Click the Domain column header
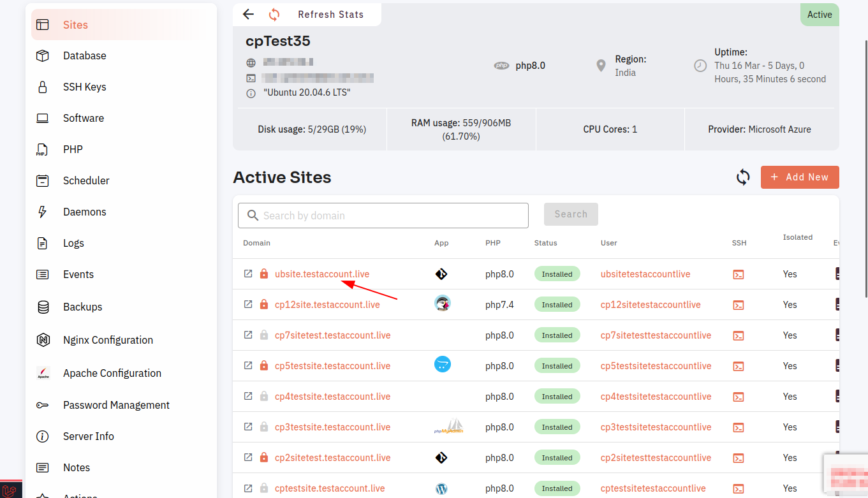Image resolution: width=868 pixels, height=498 pixels. click(x=256, y=243)
